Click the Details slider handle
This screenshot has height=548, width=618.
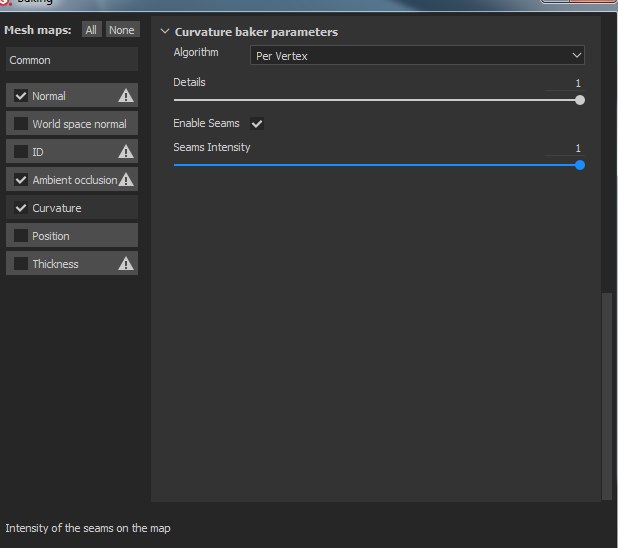[579, 100]
